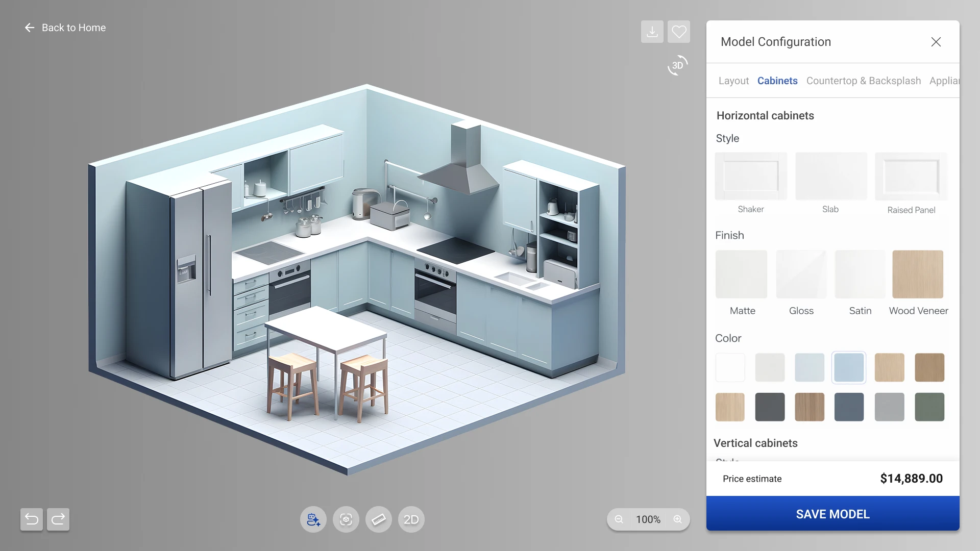Pick the dark green color swatch

click(929, 407)
